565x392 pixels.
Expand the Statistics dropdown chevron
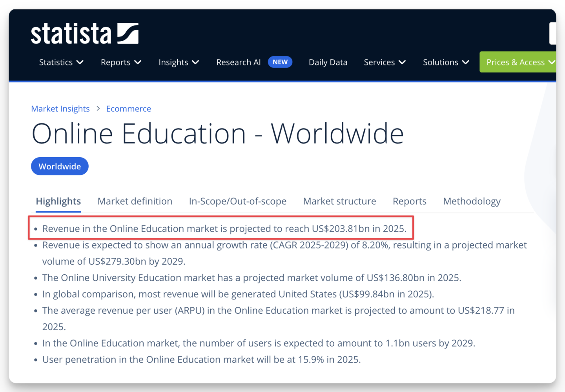80,62
